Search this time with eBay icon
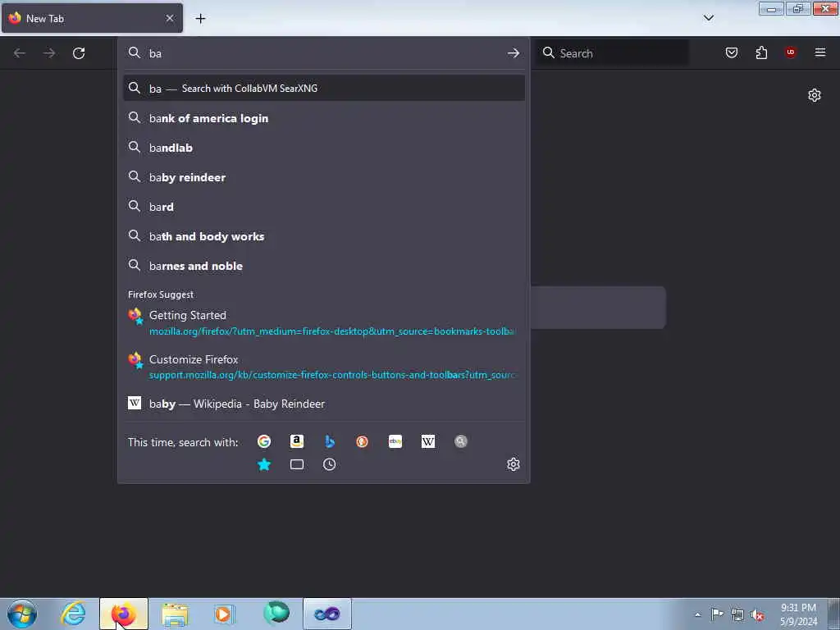This screenshot has width=840, height=630. click(x=395, y=441)
